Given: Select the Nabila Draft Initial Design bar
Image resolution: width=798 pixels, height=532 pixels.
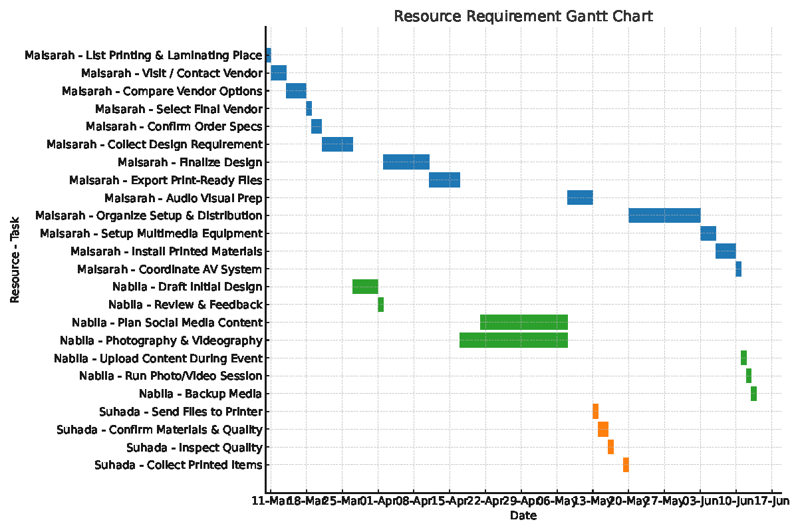Looking at the screenshot, I should tap(366, 287).
